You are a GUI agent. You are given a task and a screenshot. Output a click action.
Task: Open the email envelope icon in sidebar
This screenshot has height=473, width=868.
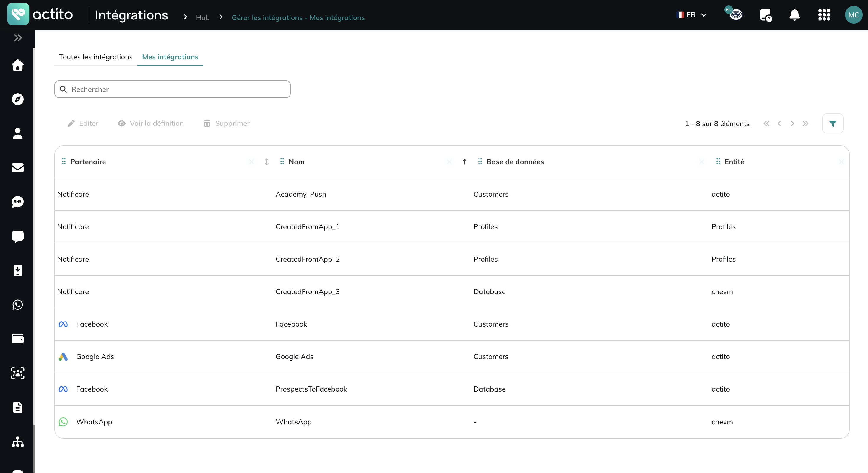(x=17, y=168)
